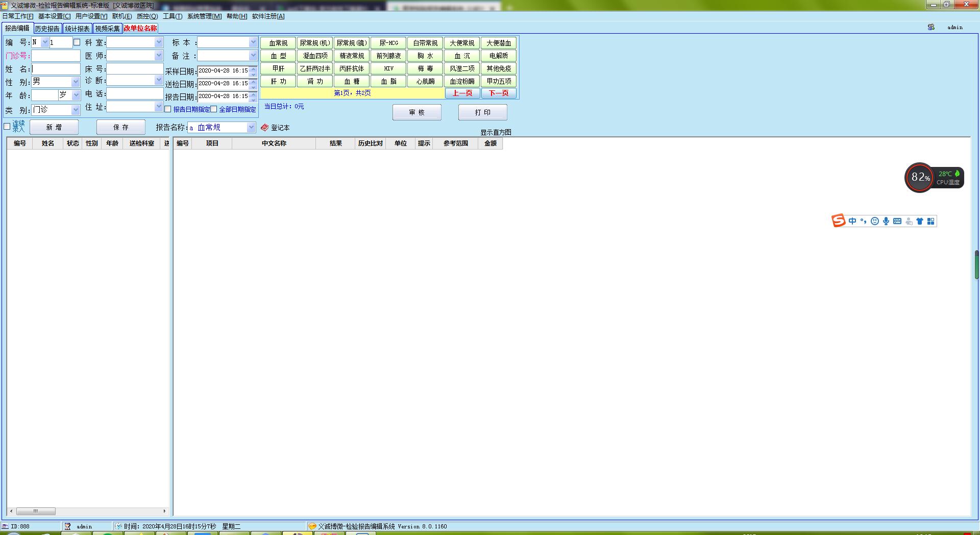
Task: Click the Sogou input method S logo
Action: 838,221
